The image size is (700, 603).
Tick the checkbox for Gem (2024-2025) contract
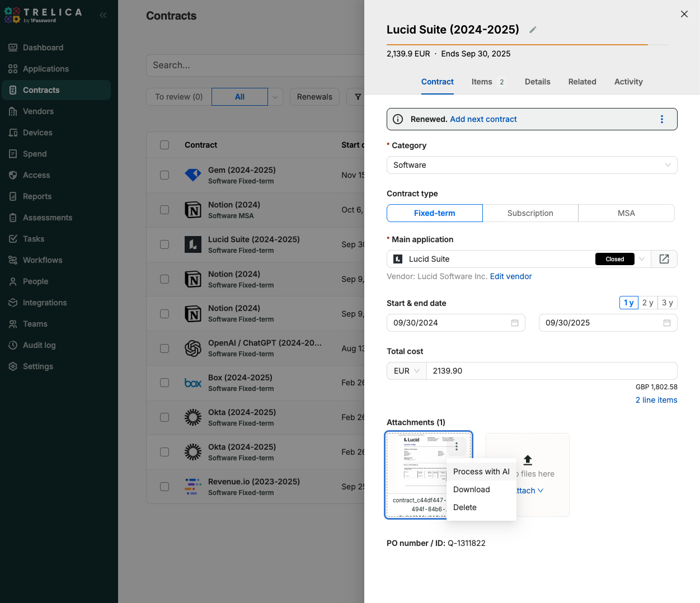pos(165,175)
